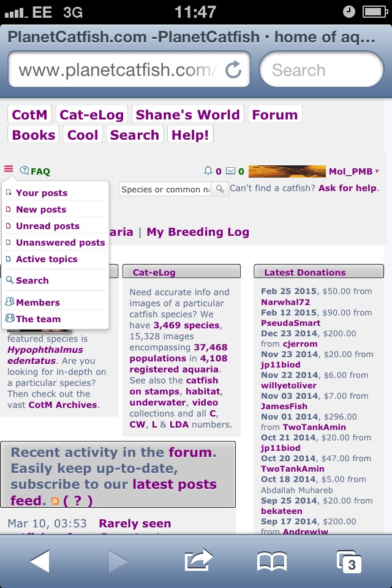Click the notifications bell icon

208,171
